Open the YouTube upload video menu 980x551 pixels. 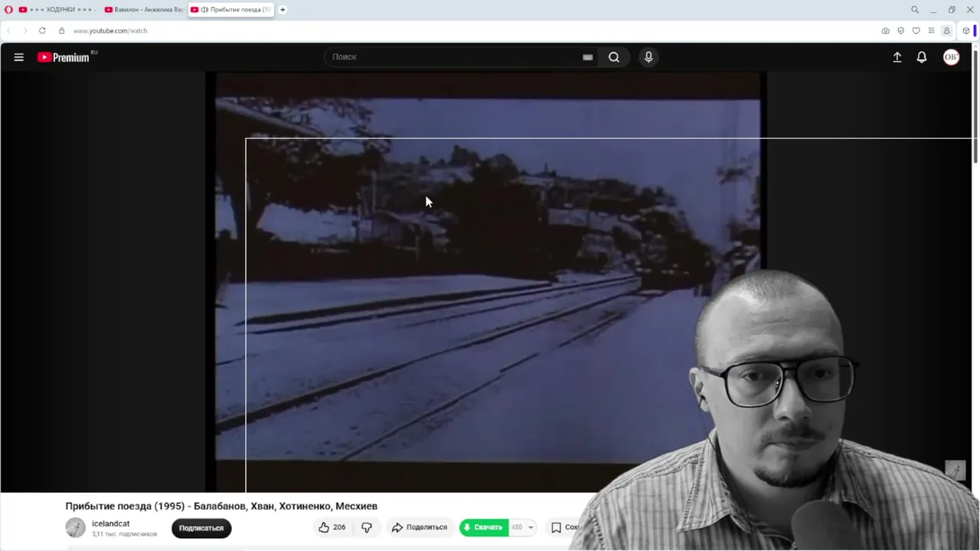[x=897, y=57]
